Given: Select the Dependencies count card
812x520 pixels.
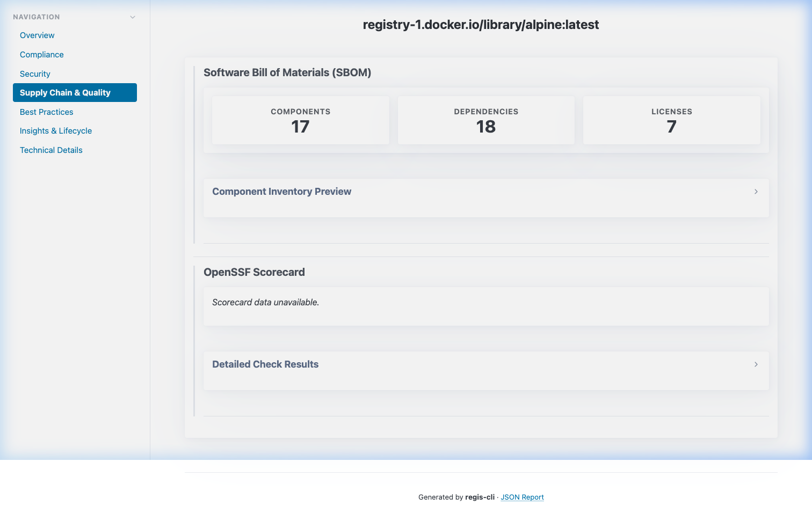Looking at the screenshot, I should 486,120.
